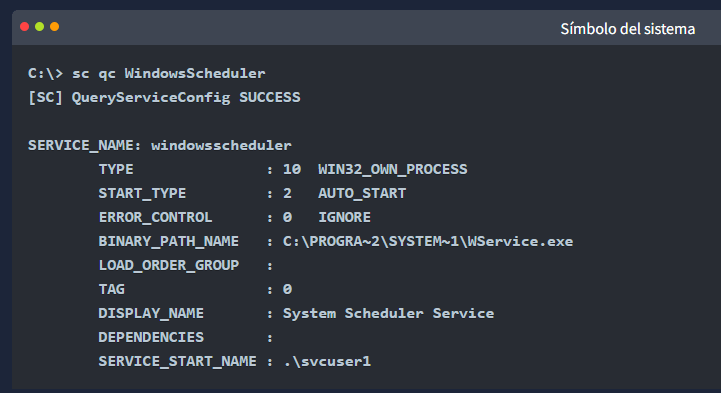The image size is (721, 393).
Task: Click the SERVICE_START_NAME label
Action: (x=177, y=361)
